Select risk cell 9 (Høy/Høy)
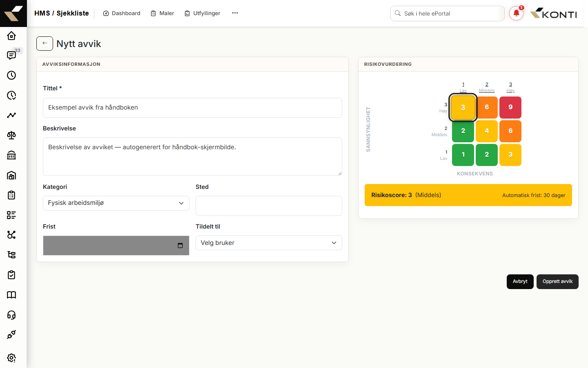Screen dimensions: 588x368 pos(510,108)
